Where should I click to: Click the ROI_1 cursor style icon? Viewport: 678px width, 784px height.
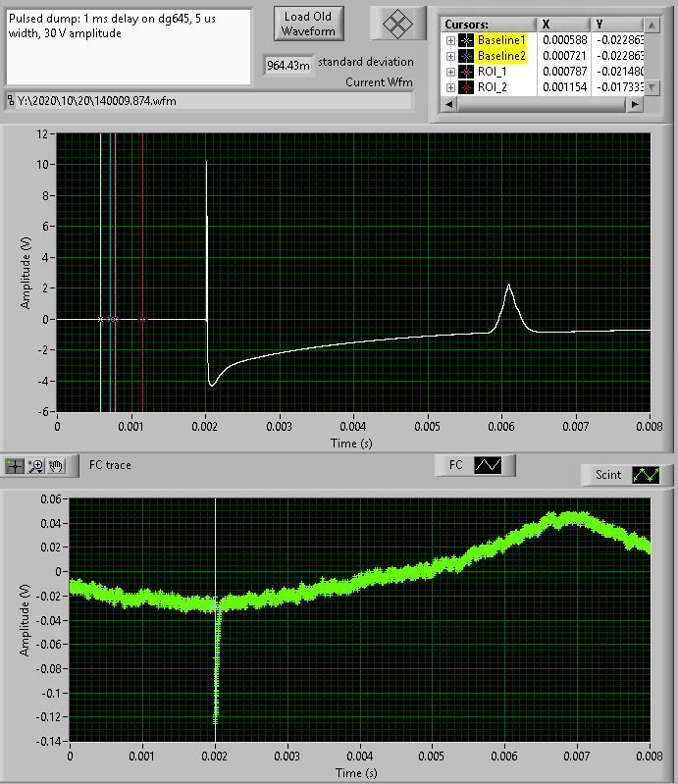[465, 72]
